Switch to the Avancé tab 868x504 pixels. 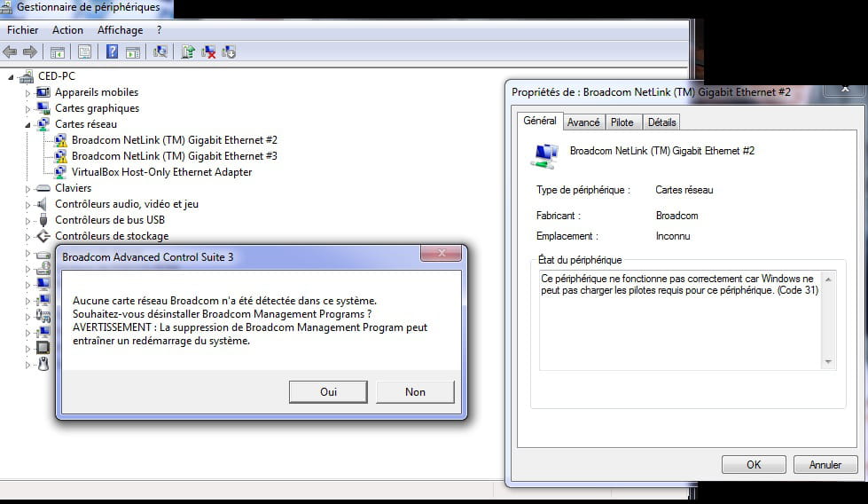click(x=583, y=122)
